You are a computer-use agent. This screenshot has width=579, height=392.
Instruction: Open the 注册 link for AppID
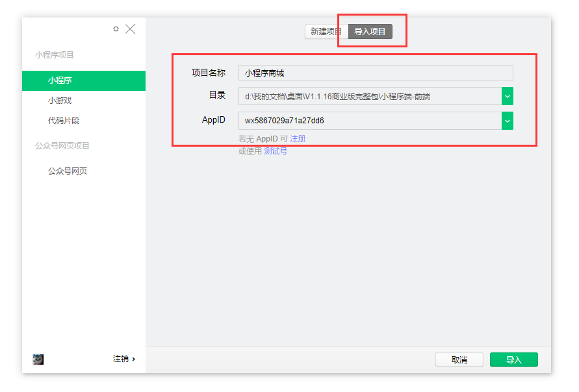pyautogui.click(x=298, y=139)
